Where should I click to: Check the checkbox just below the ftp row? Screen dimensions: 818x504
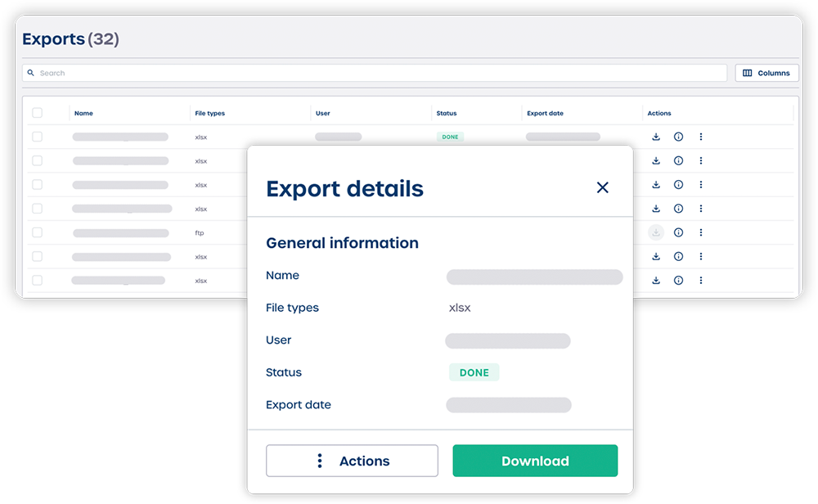(37, 257)
